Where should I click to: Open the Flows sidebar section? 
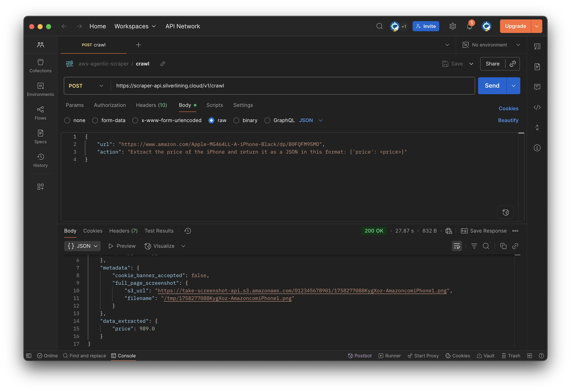40,113
